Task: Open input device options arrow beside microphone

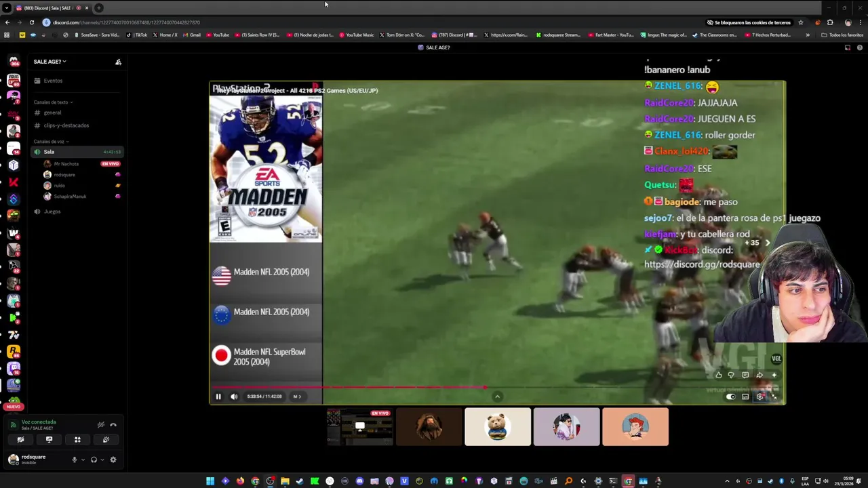Action: [x=83, y=460]
